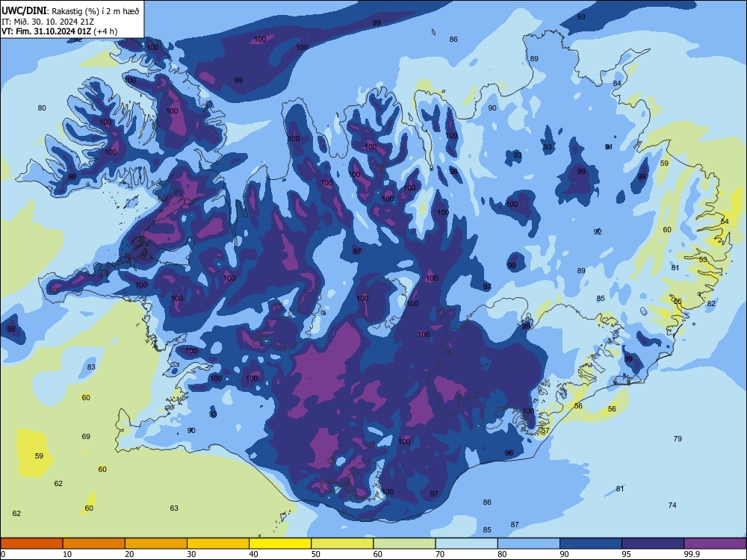Click the humidity value '79' on the map
747x560 pixels.
(678, 438)
